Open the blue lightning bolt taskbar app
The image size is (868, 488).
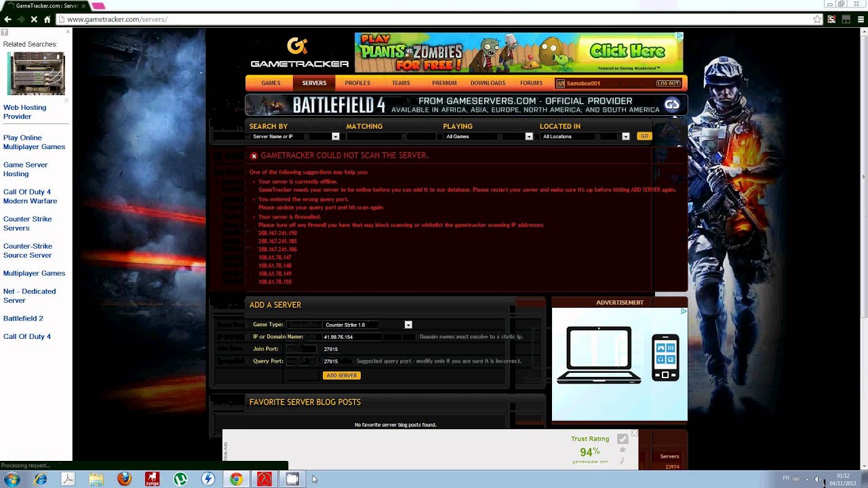(208, 479)
